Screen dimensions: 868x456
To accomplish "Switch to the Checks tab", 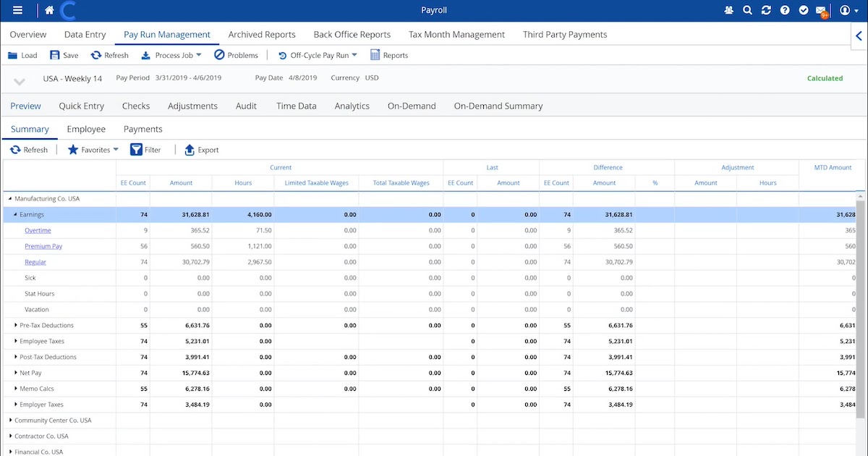I will click(136, 106).
